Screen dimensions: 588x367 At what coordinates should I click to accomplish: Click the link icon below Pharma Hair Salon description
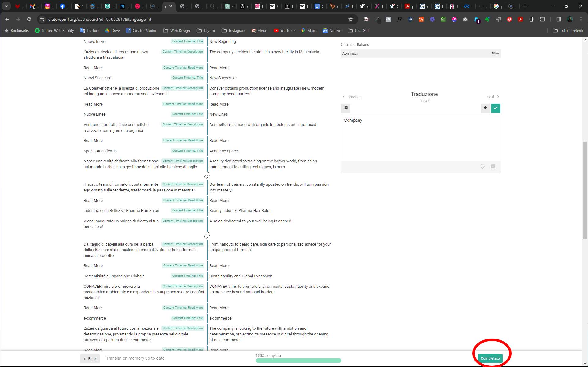(207, 235)
